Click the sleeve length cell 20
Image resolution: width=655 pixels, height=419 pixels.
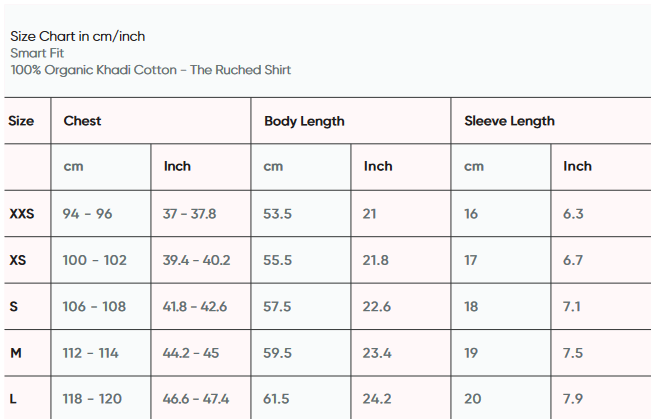click(471, 399)
